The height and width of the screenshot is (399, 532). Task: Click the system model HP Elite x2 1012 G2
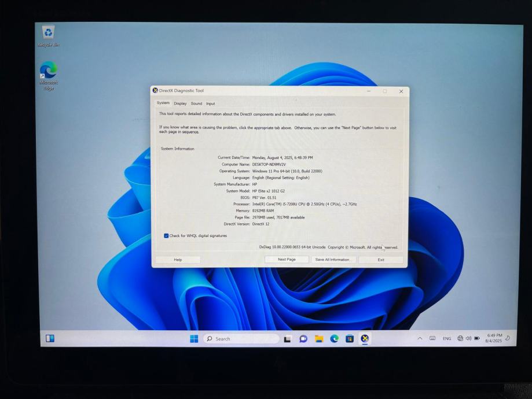point(269,191)
